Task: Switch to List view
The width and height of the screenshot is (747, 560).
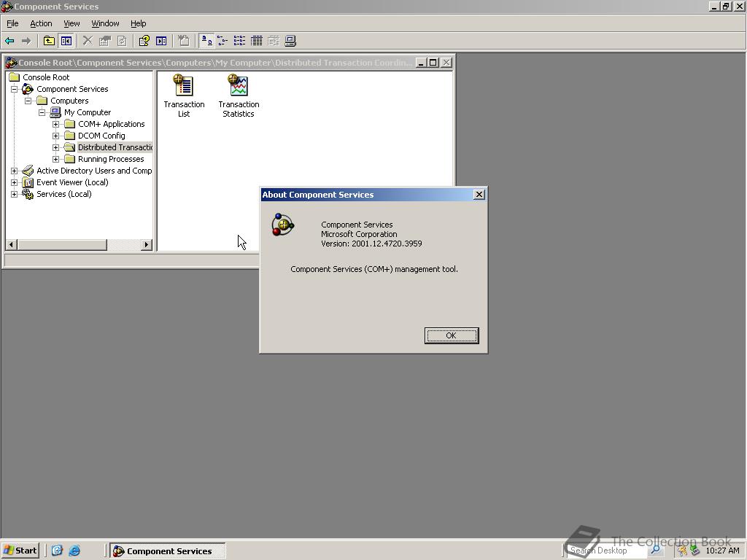Action: 239,41
